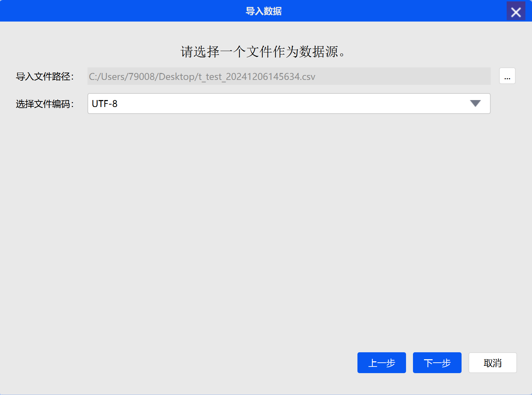Proceed with the 下一步 button

click(437, 363)
